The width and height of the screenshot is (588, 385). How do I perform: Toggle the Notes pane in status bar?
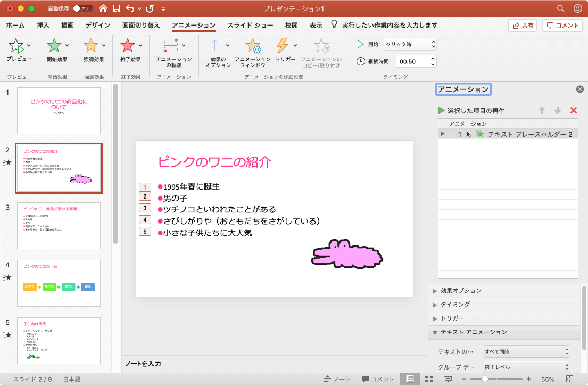click(337, 379)
